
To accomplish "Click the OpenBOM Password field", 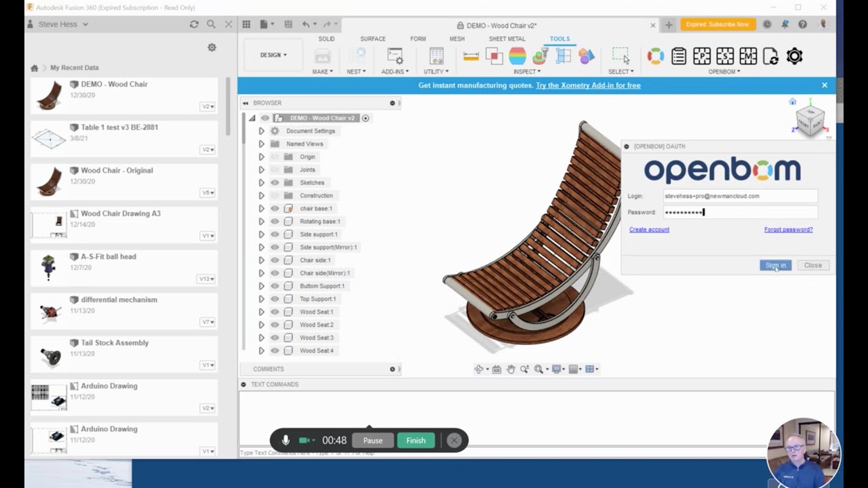I will 740,212.
